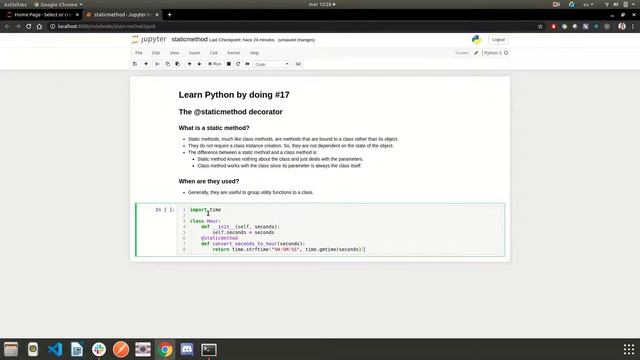Open the Edit menu
640x360 pixels.
coord(156,53)
